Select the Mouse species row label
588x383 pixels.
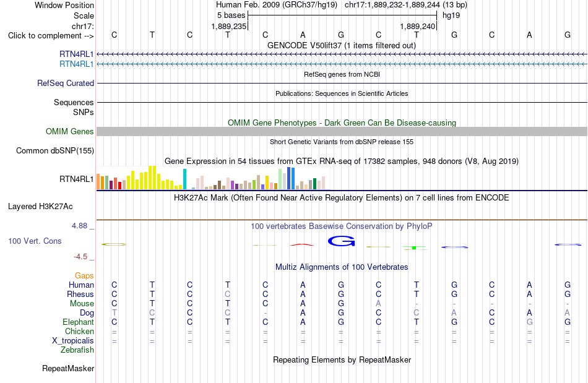[x=82, y=304]
